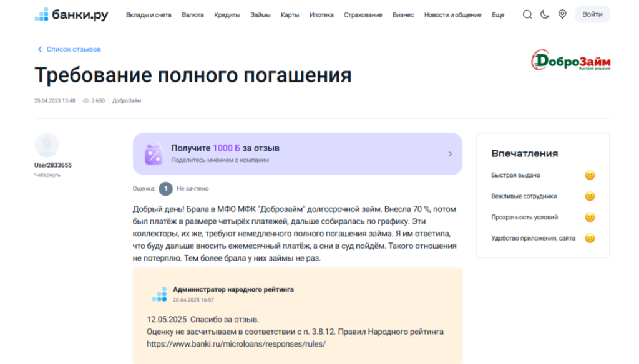Click the back chevron beside Список отзывов
This screenshot has width=639, height=364.
click(40, 49)
